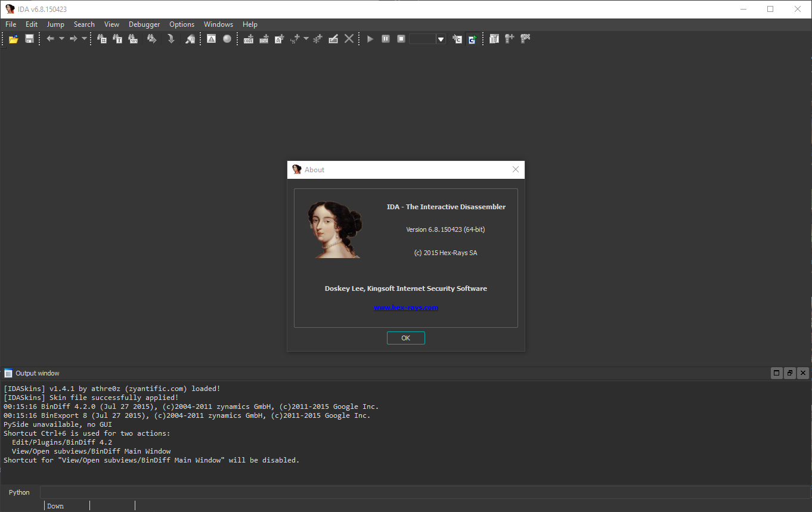This screenshot has height=512, width=812.
Task: Open the back arrow history dropdown
Action: (61, 39)
